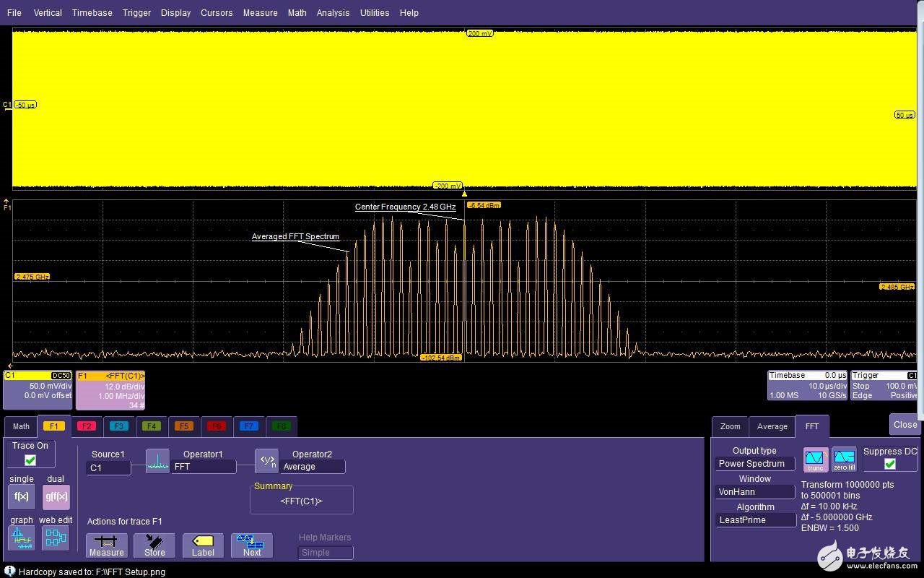Viewport: 924px width, 578px height.
Task: Switch to the Average tab
Action: click(x=772, y=427)
